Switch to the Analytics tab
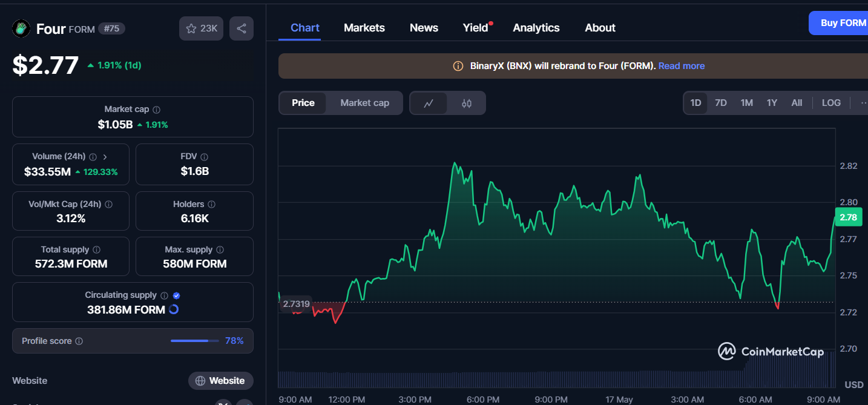Image resolution: width=868 pixels, height=405 pixels. tap(536, 28)
